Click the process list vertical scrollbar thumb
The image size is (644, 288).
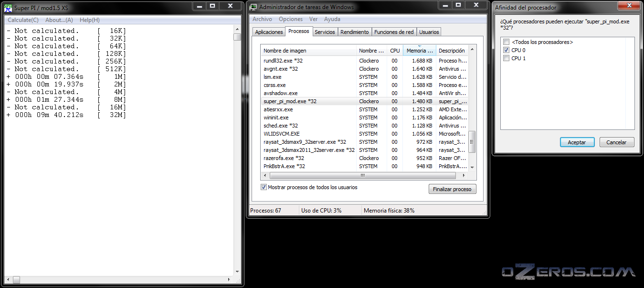[472, 142]
